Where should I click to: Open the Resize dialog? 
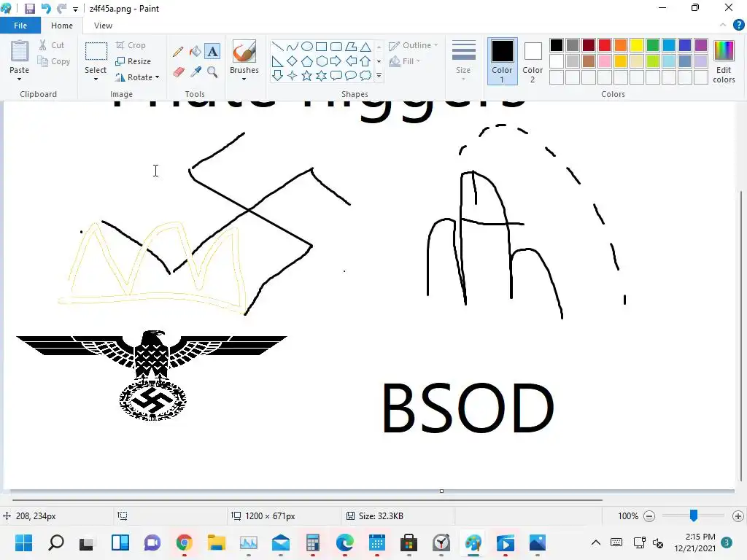133,61
